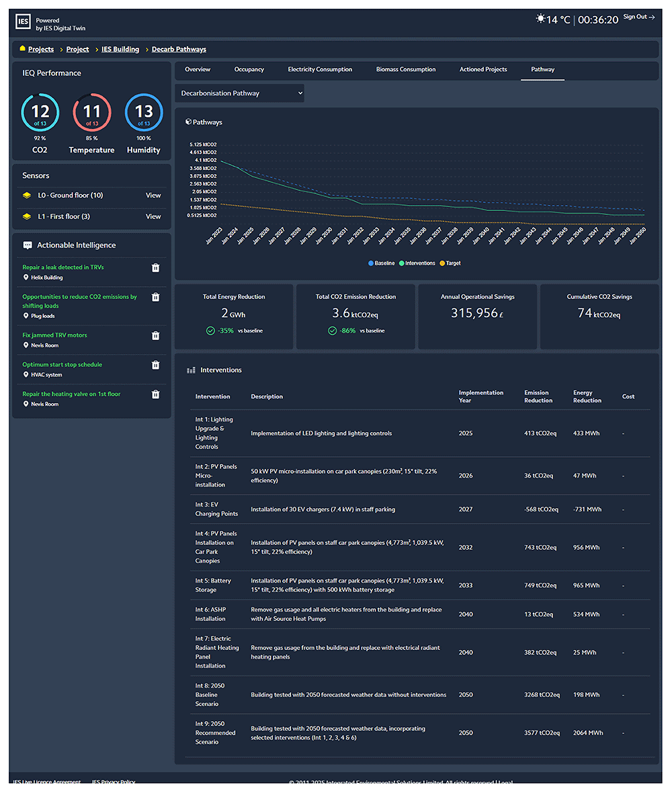Toggle the Interventions legend series
672x793 pixels.
click(x=417, y=263)
